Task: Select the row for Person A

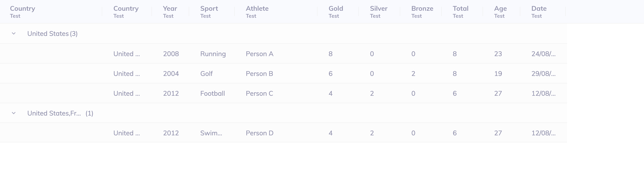Action: click(x=259, y=54)
